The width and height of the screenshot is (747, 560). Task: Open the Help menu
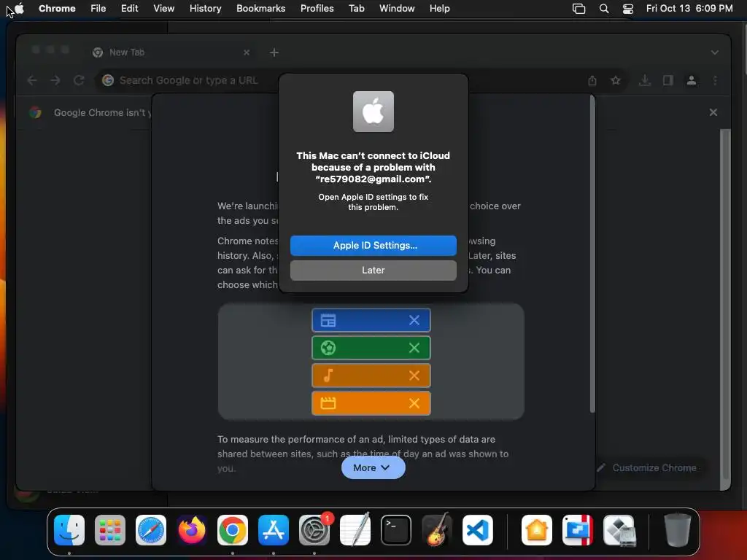[x=439, y=8]
